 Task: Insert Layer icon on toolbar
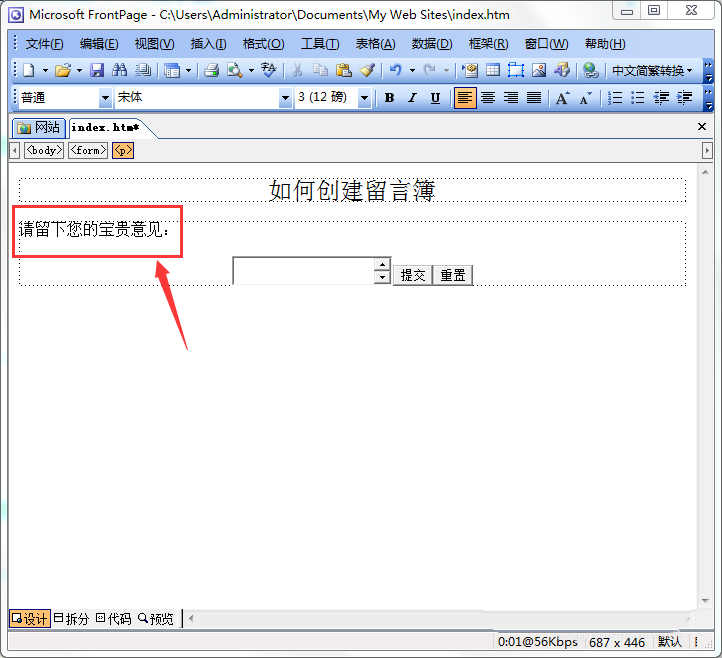click(516, 70)
